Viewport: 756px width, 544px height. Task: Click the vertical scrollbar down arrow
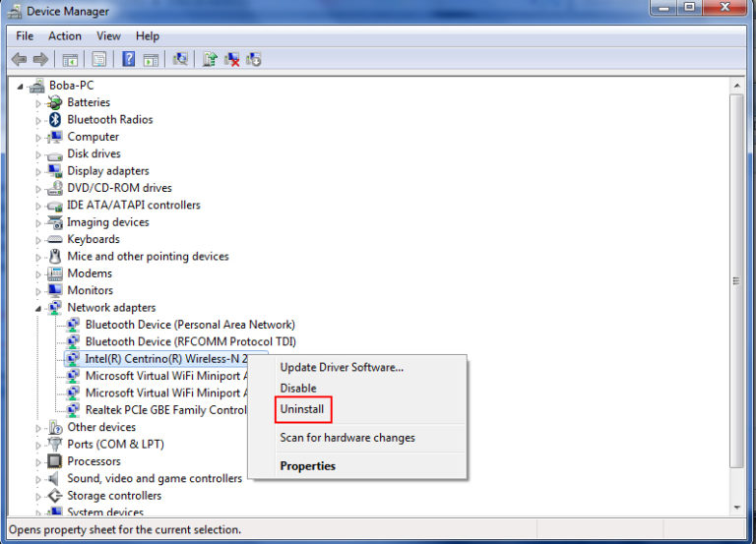736,508
